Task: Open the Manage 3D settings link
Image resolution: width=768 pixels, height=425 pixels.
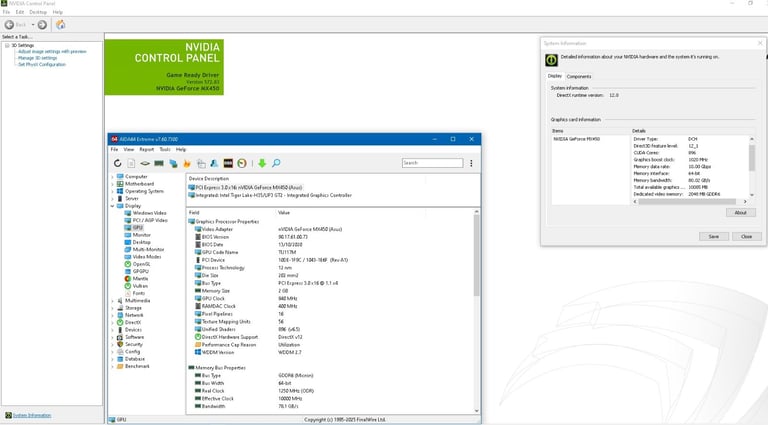Action: pos(37,58)
